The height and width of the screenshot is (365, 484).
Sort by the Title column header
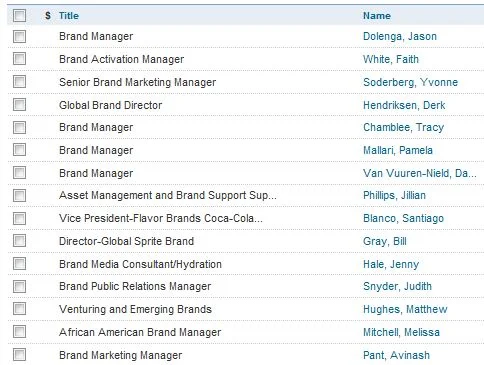(69, 16)
